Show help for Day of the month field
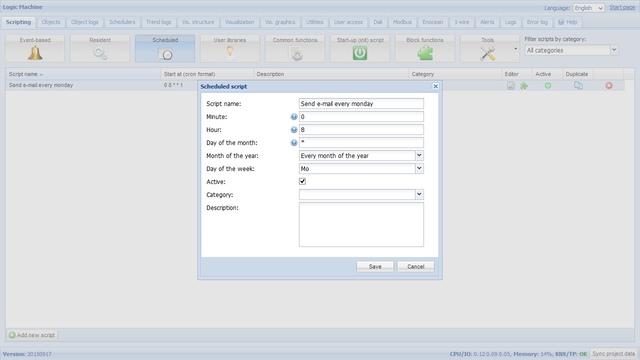The image size is (640, 360). pos(294,143)
